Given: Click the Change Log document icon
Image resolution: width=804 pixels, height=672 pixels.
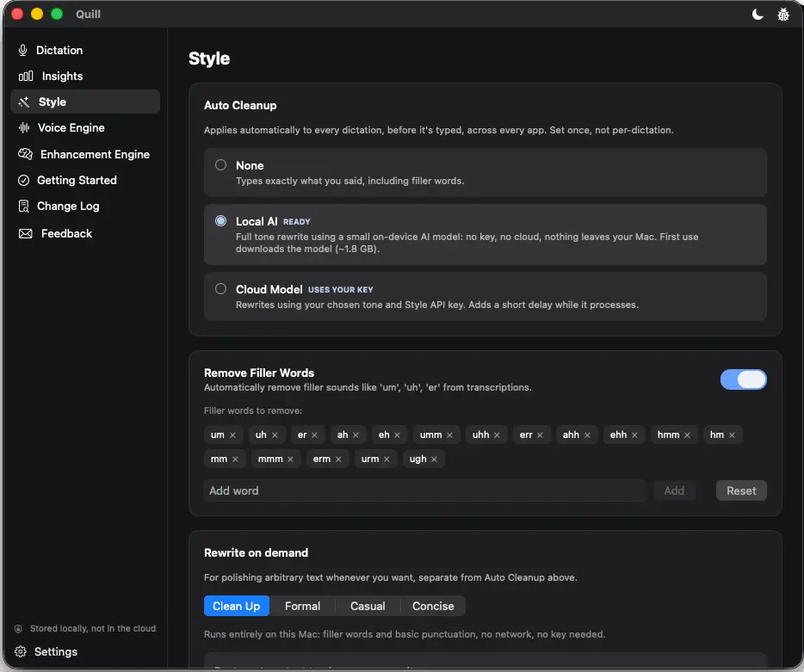Looking at the screenshot, I should click(x=23, y=206).
